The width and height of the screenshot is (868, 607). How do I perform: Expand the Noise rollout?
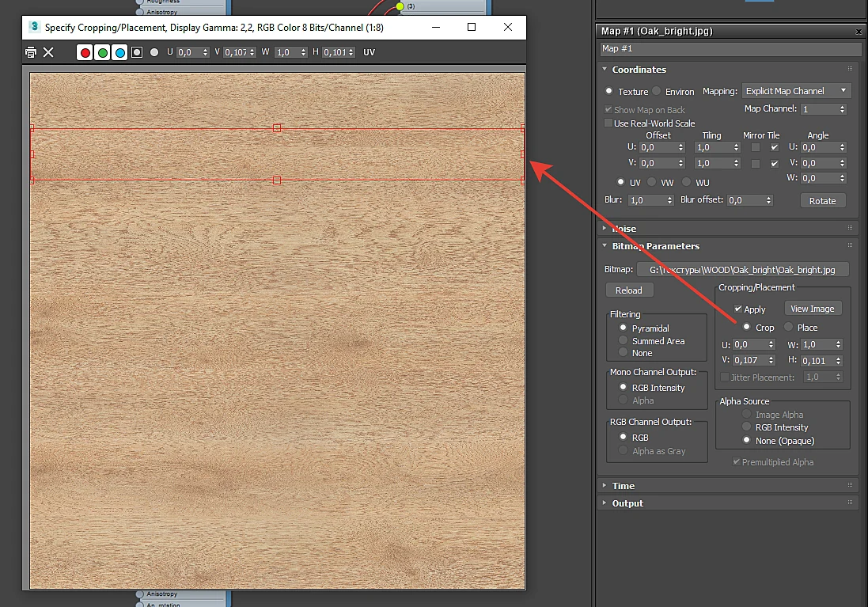tap(605, 228)
